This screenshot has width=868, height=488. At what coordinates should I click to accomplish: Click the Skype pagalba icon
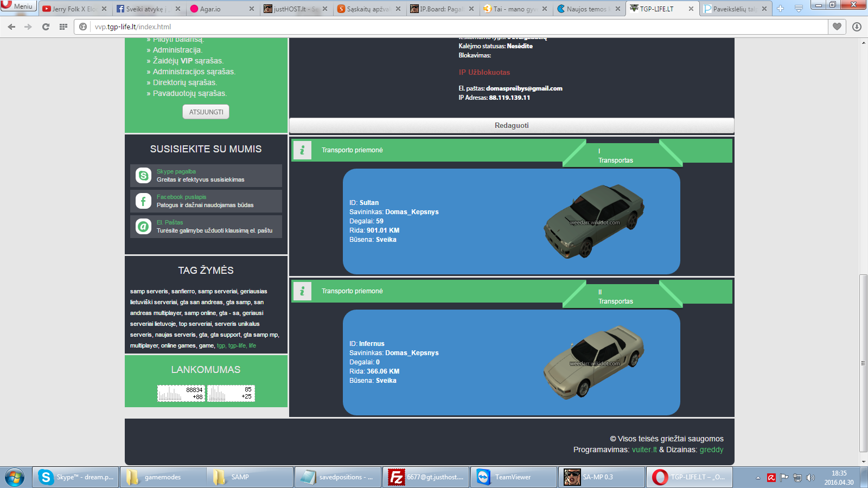143,176
